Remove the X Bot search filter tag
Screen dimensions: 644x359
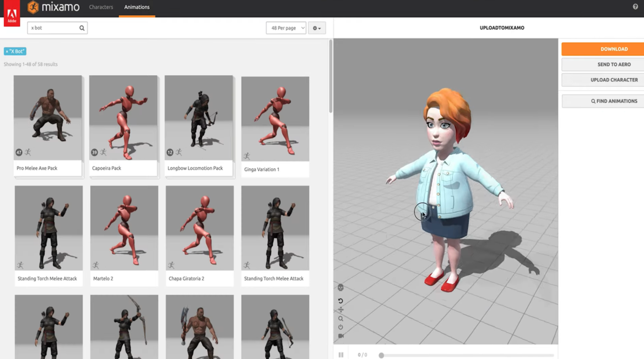pos(7,51)
